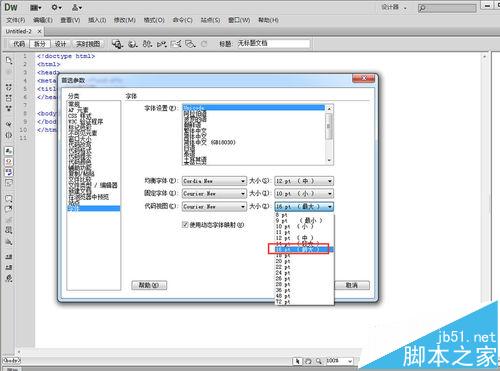Click the Indent Code icon

point(9,257)
